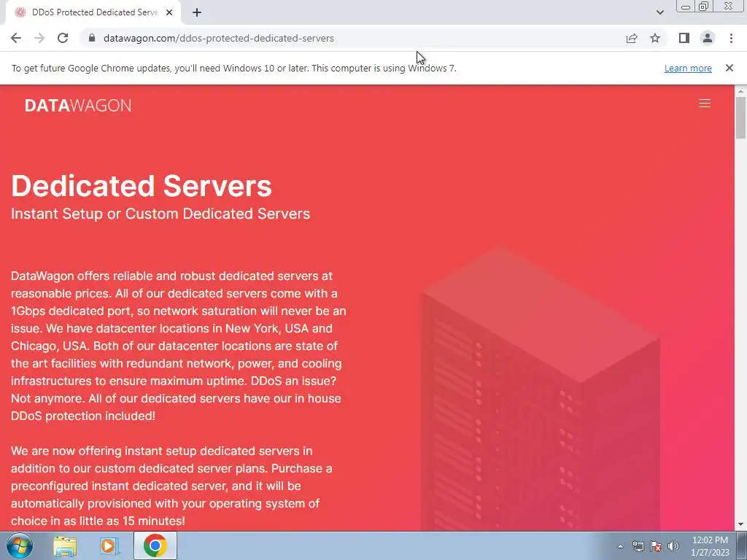
Task: Show hidden system tray icons
Action: (620, 546)
